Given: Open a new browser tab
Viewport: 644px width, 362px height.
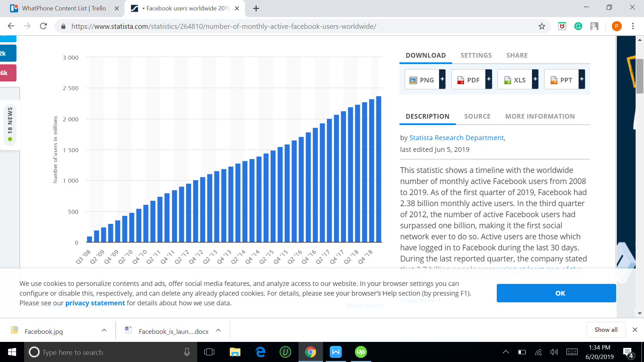Looking at the screenshot, I should click(x=256, y=8).
